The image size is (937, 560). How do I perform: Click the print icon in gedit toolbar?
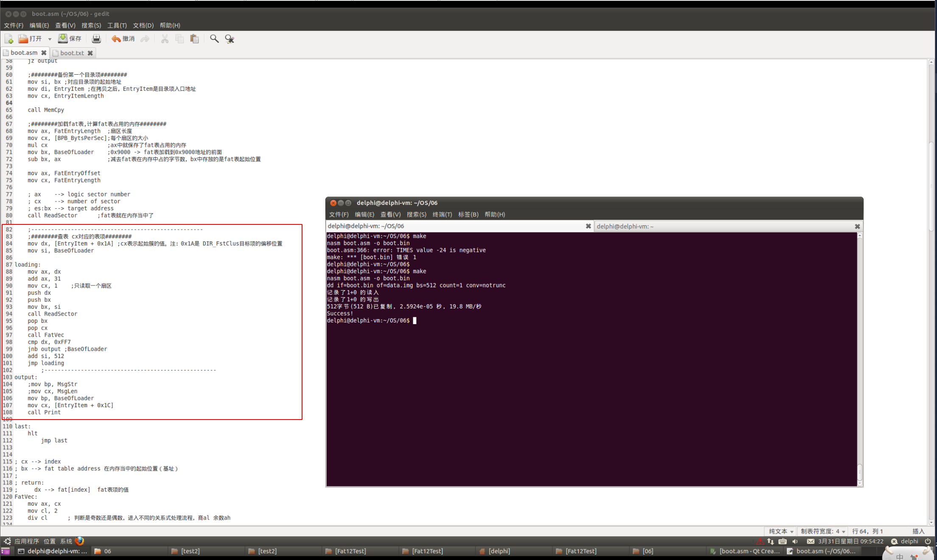[x=96, y=39]
